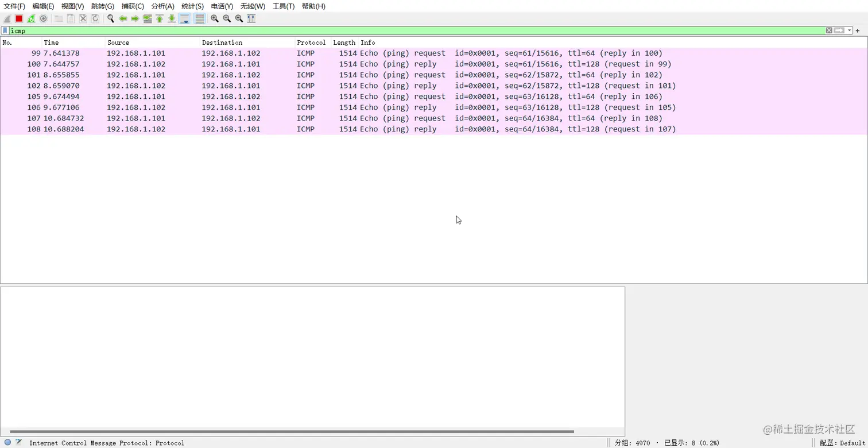
Task: Open the 无线(W) menu
Action: coord(253,6)
